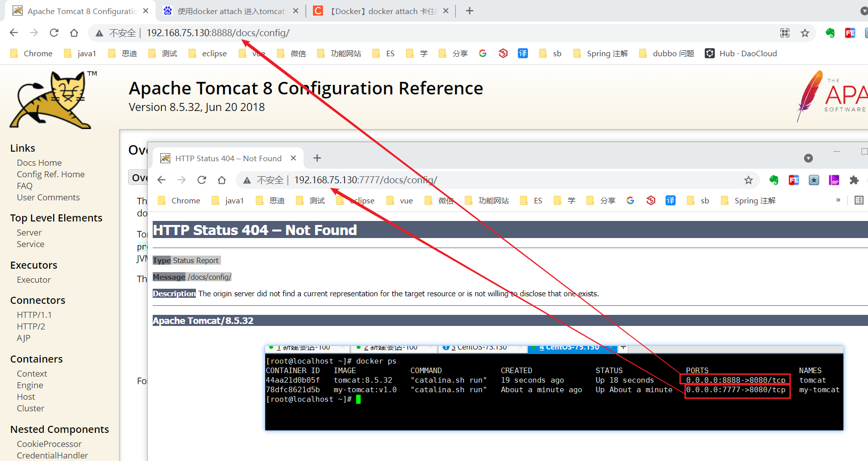Open the java1 bookmark folder in the outer bar

80,53
